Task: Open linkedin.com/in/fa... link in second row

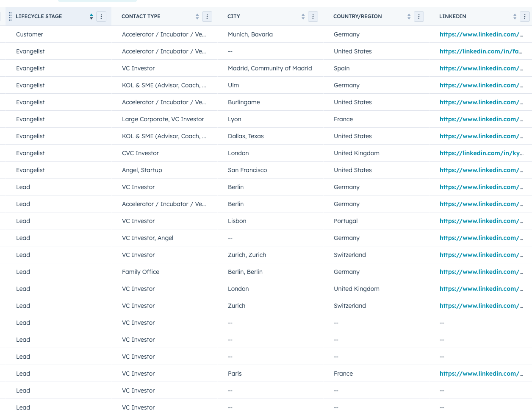Action: [x=481, y=51]
